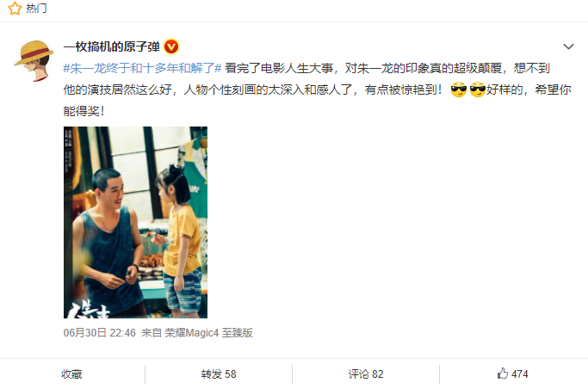Open the 评论 82 comments

[x=366, y=374]
